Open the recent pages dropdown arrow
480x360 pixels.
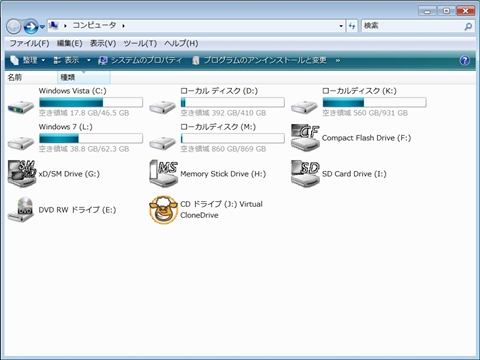[42, 27]
